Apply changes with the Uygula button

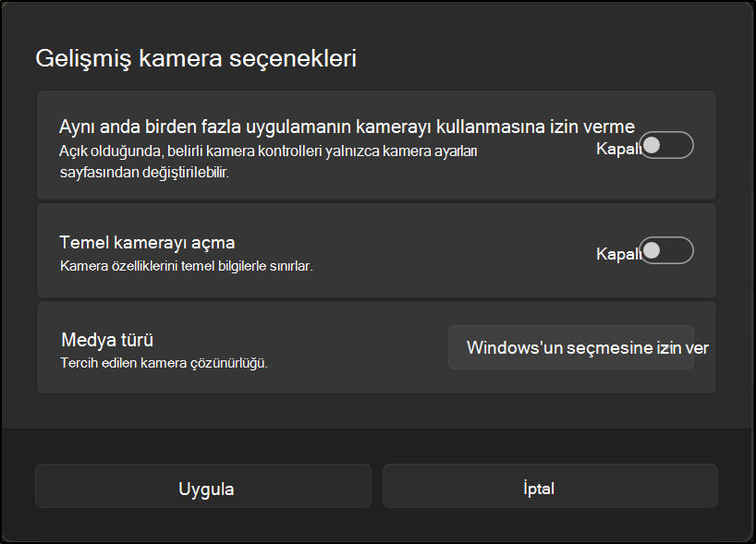[203, 486]
